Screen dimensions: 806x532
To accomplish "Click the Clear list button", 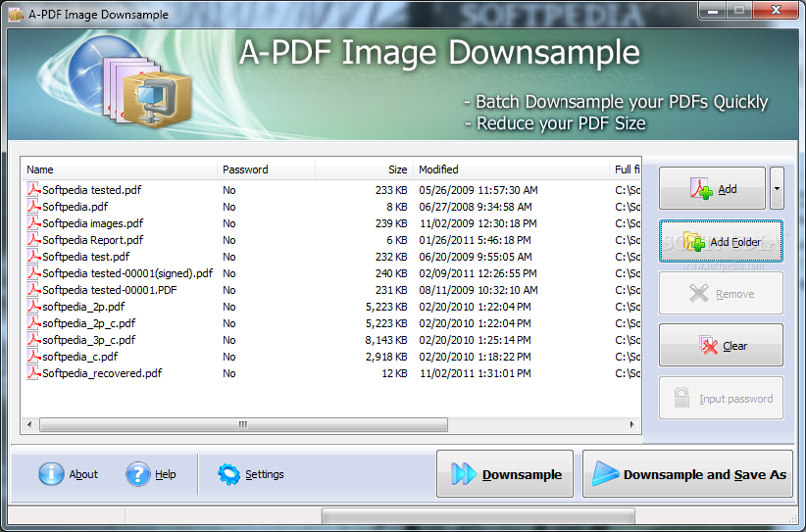I will pyautogui.click(x=721, y=345).
